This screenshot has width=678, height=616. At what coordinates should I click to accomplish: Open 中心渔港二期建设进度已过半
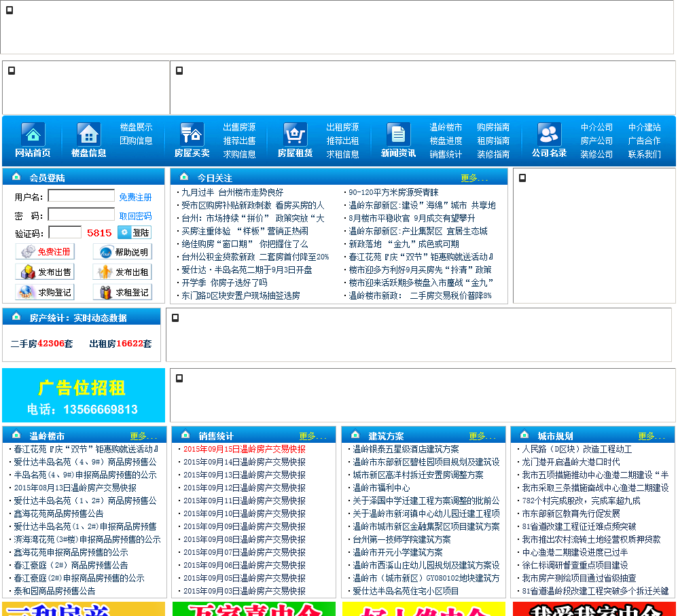pyautogui.click(x=575, y=552)
